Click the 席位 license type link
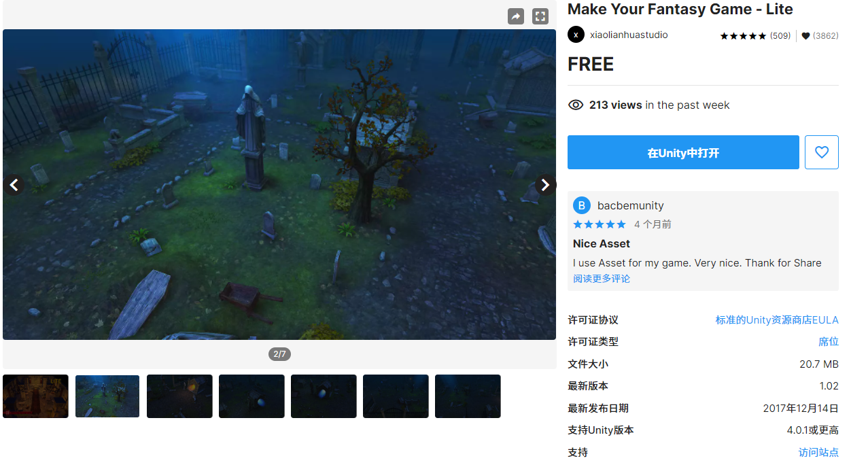The image size is (868, 467). [829, 341]
